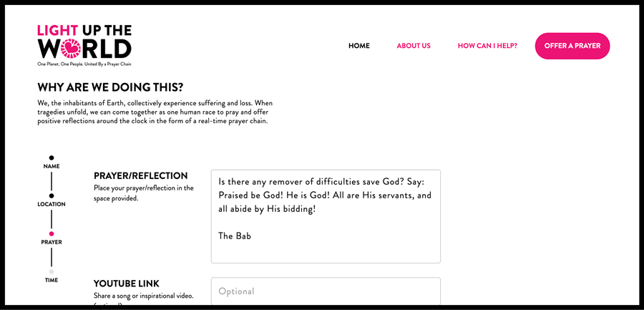
Task: Click the heart icon in World logo
Action: click(x=70, y=49)
